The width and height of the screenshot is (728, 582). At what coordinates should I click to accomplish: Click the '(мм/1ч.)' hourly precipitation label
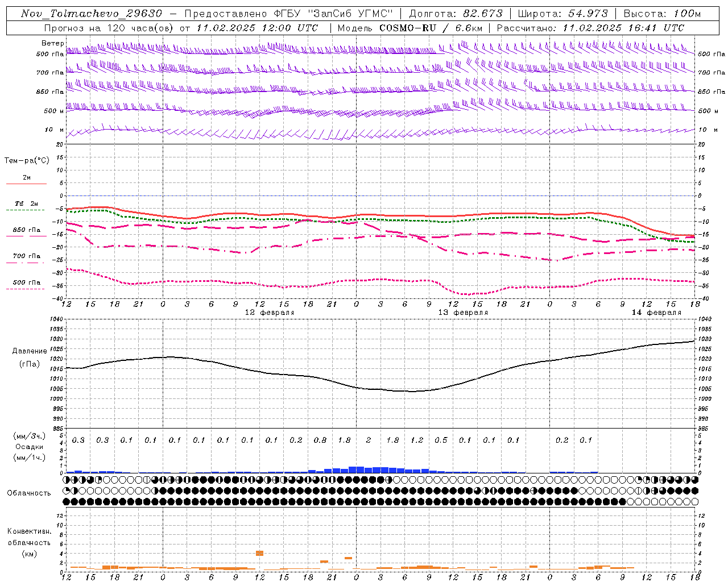[x=30, y=457]
